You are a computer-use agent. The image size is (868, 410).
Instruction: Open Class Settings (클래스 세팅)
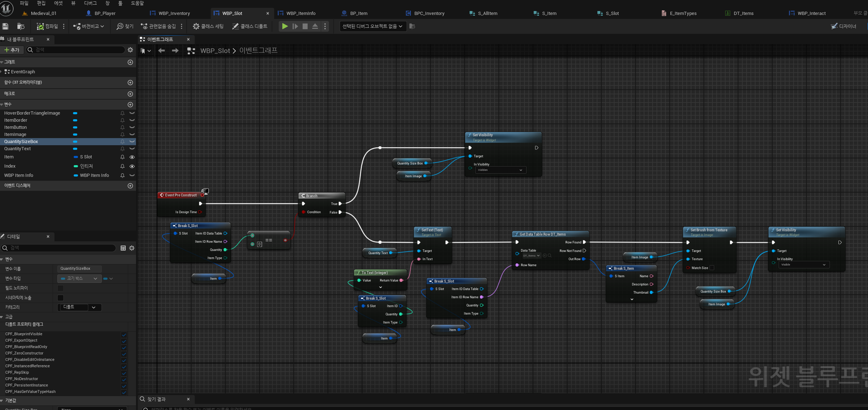pyautogui.click(x=208, y=26)
